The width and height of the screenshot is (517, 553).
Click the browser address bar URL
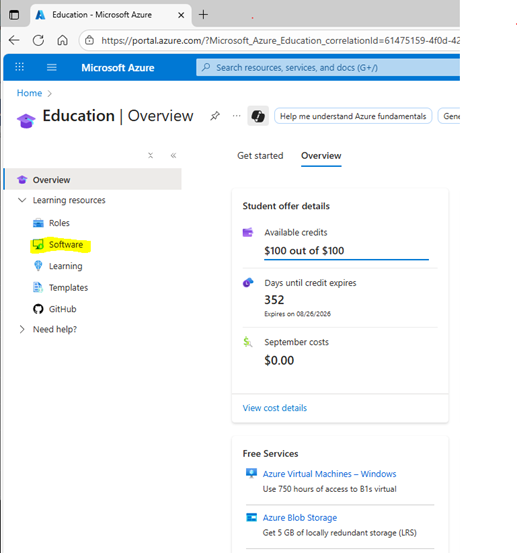[280, 41]
